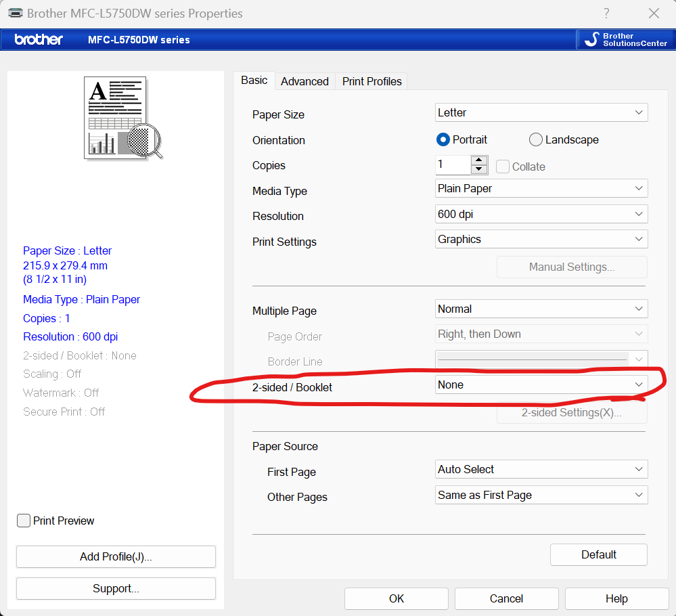The height and width of the screenshot is (616, 676).
Task: Open the Paper Size dropdown
Action: (541, 112)
